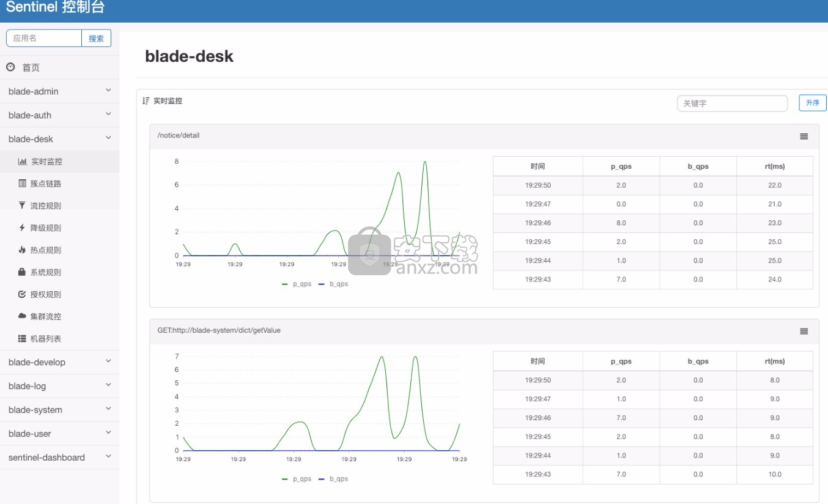The image size is (828, 504).
Task: Expand the blade-admin app chevron
Action: click(108, 91)
